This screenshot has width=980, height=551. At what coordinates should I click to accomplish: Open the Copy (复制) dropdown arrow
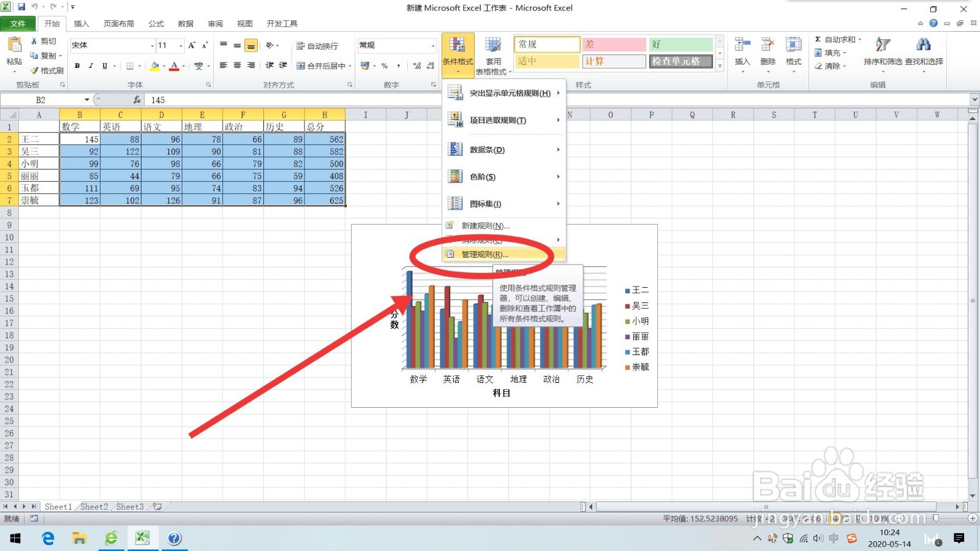pyautogui.click(x=61, y=56)
